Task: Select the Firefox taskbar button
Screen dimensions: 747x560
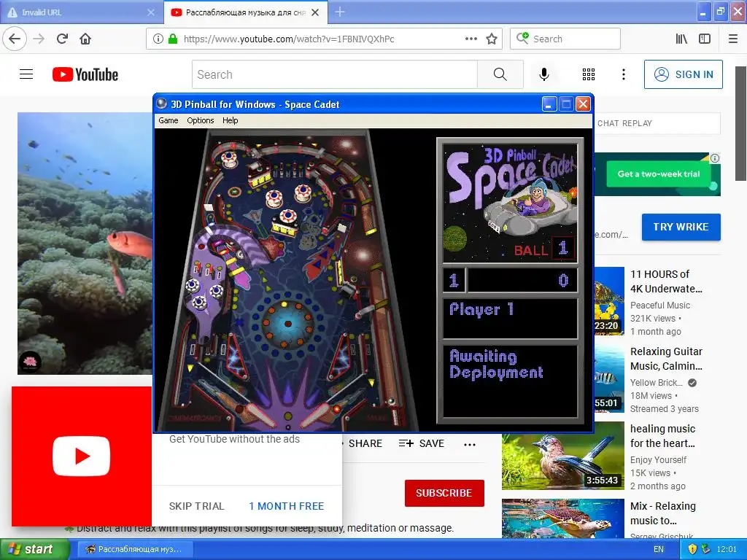Action: pos(135,549)
